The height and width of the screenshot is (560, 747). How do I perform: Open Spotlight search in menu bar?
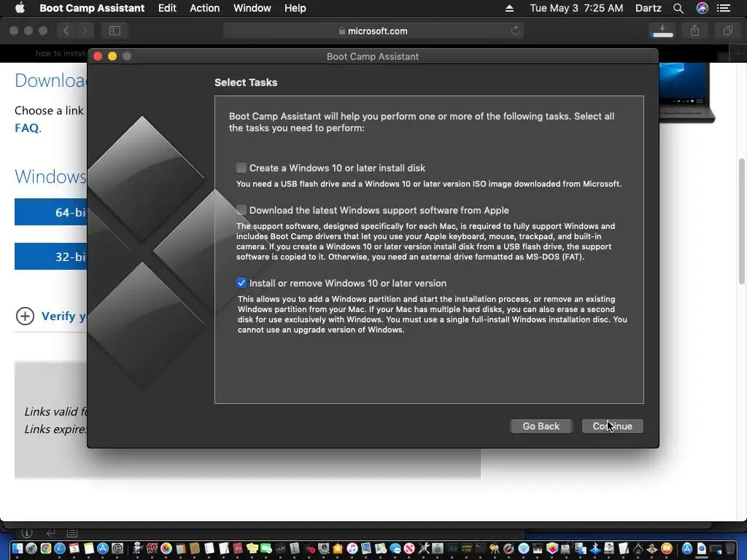pos(678,8)
